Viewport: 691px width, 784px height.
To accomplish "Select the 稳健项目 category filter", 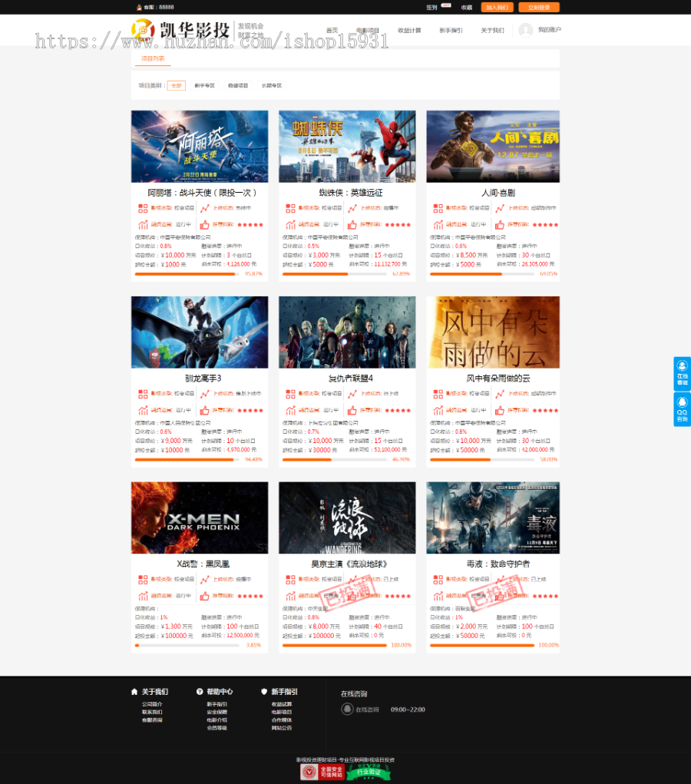I will pyautogui.click(x=238, y=85).
